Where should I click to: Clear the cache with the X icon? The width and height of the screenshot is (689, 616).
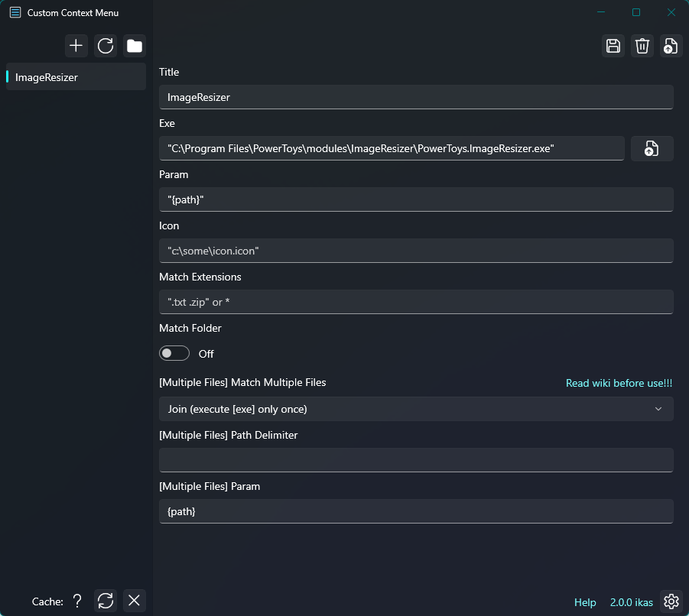(x=135, y=601)
